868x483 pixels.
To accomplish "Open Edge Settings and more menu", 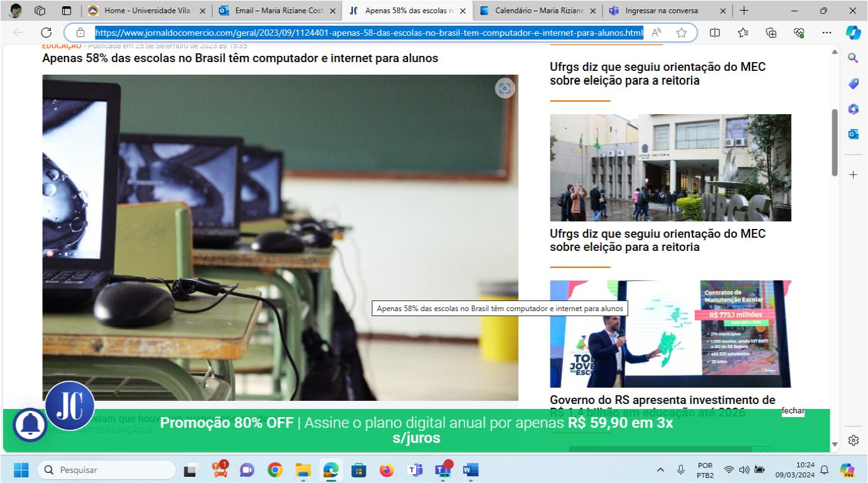I will point(827,33).
